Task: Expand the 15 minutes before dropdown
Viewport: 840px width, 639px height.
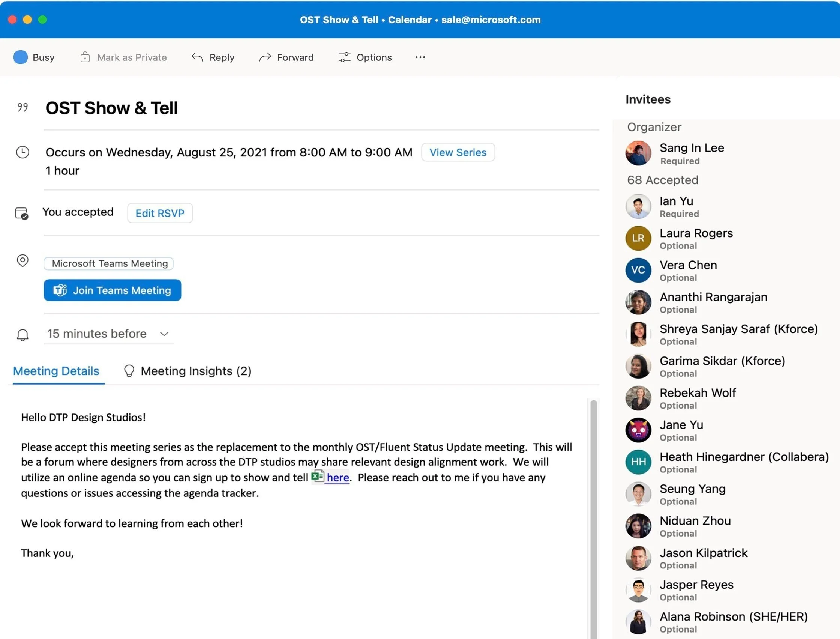Action: (x=164, y=334)
